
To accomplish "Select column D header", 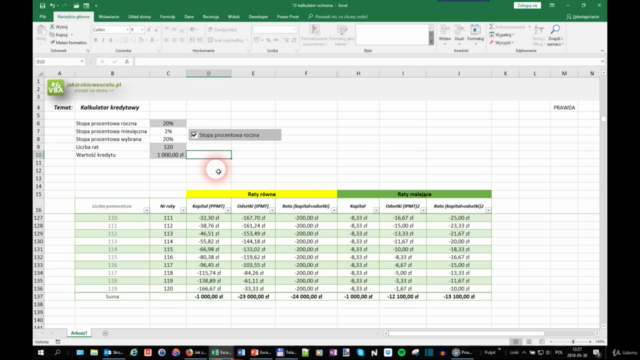I will click(209, 73).
